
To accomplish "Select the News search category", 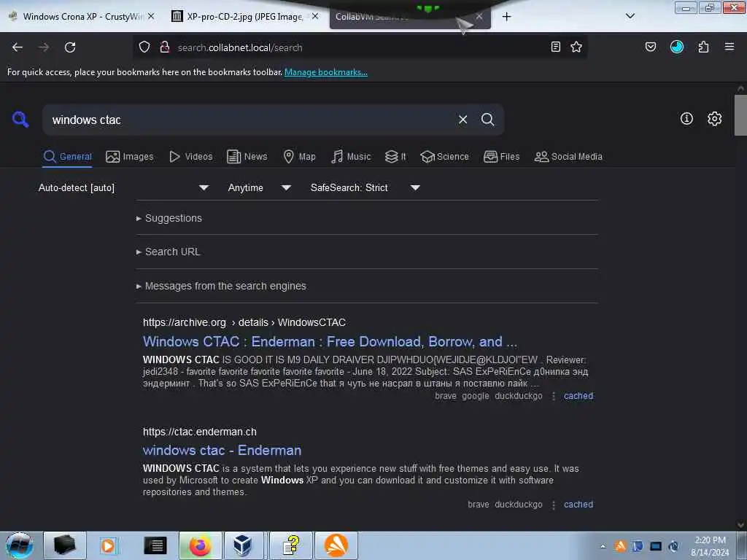I will [x=247, y=157].
